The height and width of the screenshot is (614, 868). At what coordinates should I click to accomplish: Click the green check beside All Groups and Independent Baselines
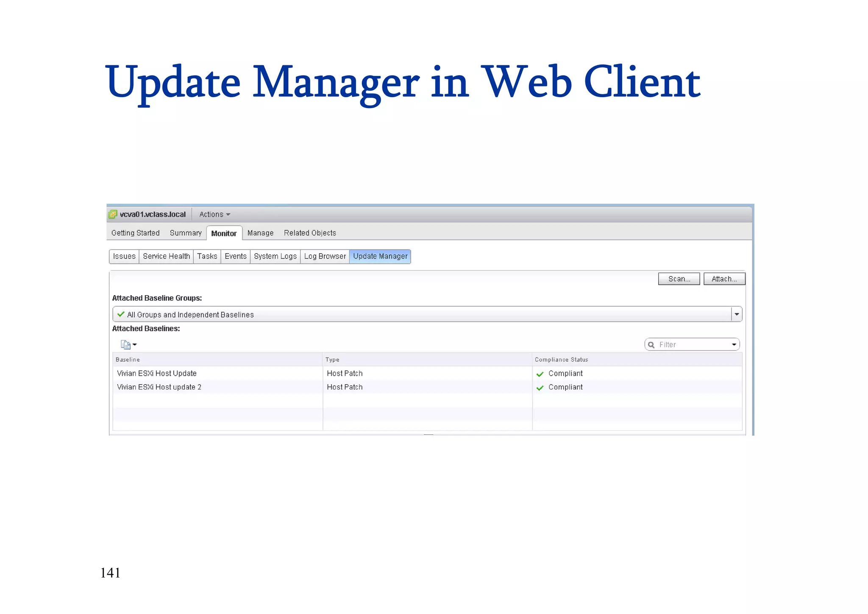pyautogui.click(x=121, y=314)
